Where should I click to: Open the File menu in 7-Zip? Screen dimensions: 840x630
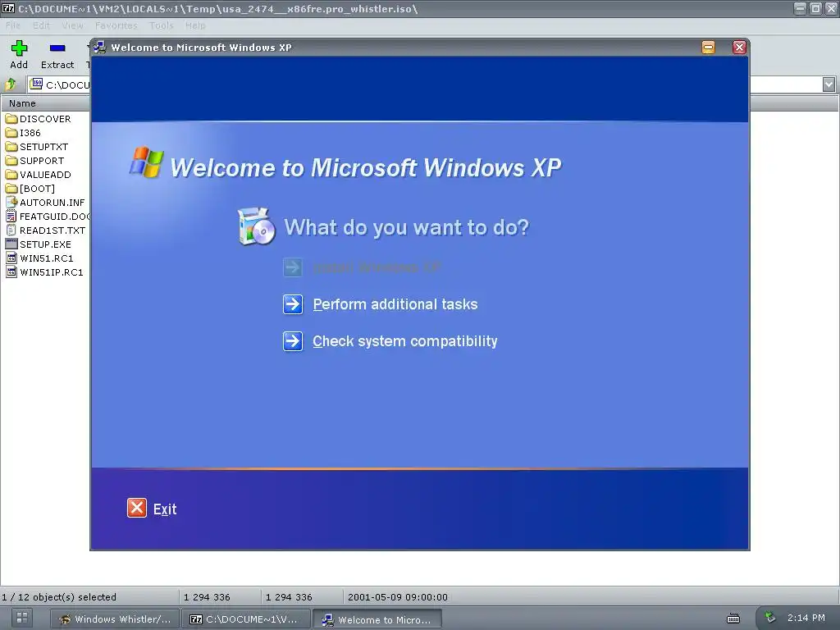pos(13,25)
